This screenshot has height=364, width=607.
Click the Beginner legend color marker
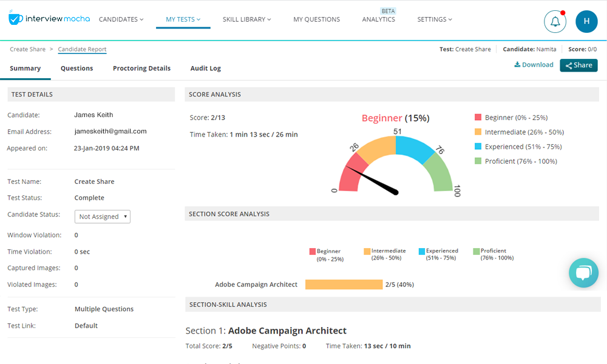pos(477,117)
